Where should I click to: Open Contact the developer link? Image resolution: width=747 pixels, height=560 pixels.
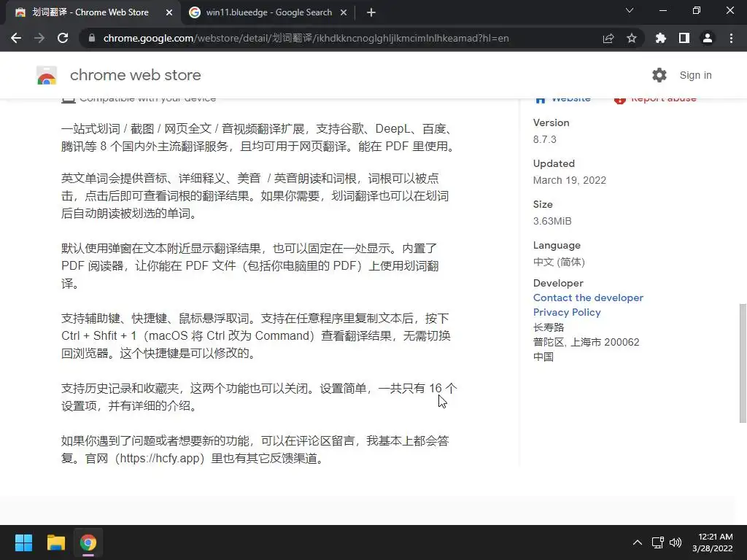coord(588,297)
